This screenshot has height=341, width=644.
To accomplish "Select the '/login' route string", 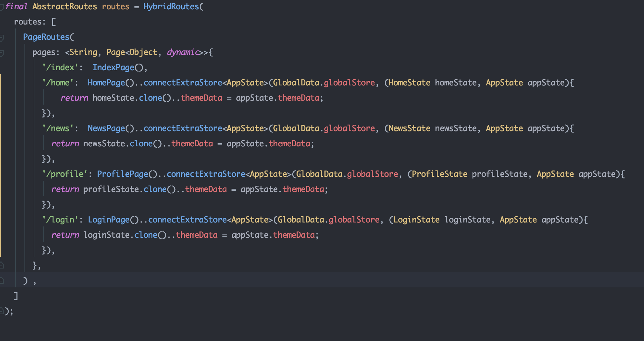I will pyautogui.click(x=60, y=219).
